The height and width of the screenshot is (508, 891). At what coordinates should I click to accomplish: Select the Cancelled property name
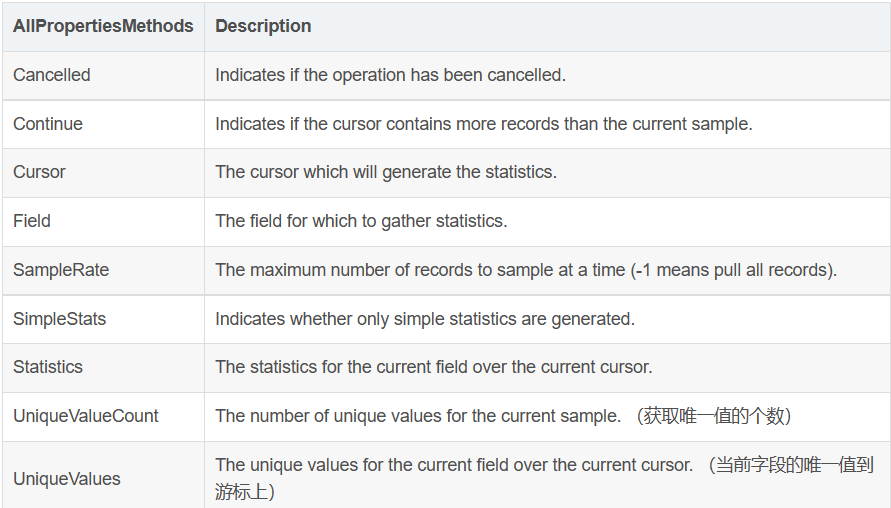(52, 75)
